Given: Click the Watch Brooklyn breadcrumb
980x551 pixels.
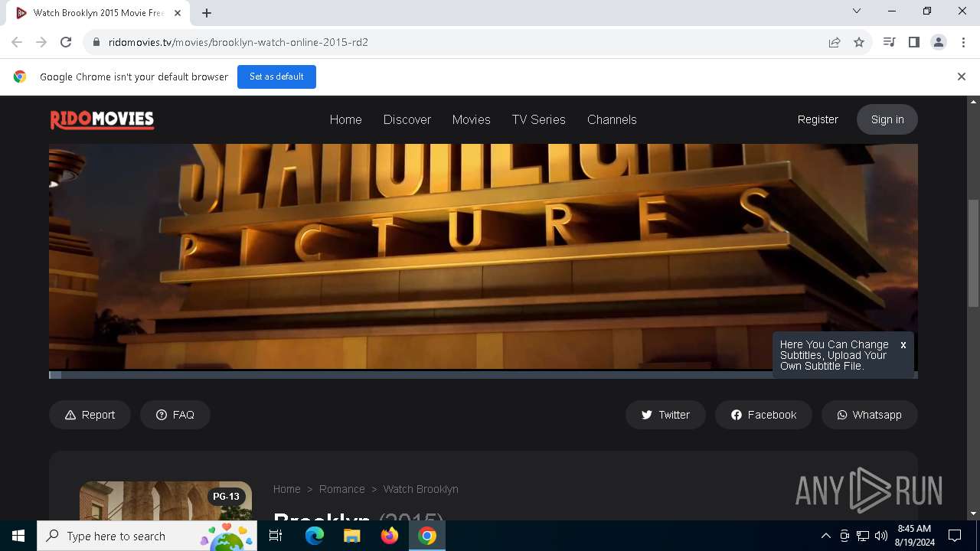Looking at the screenshot, I should [420, 489].
